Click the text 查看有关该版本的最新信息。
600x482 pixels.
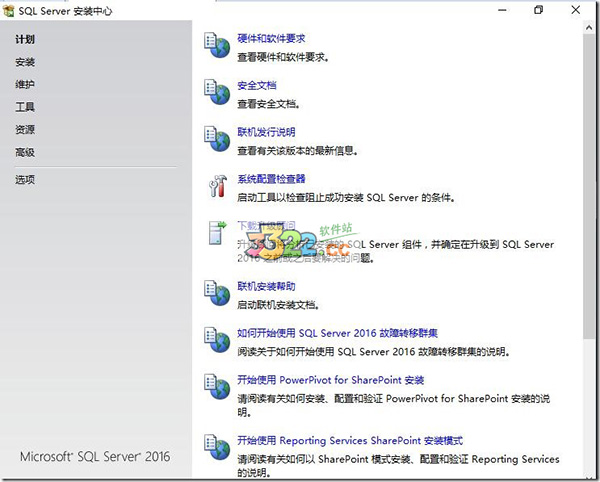coord(298,151)
